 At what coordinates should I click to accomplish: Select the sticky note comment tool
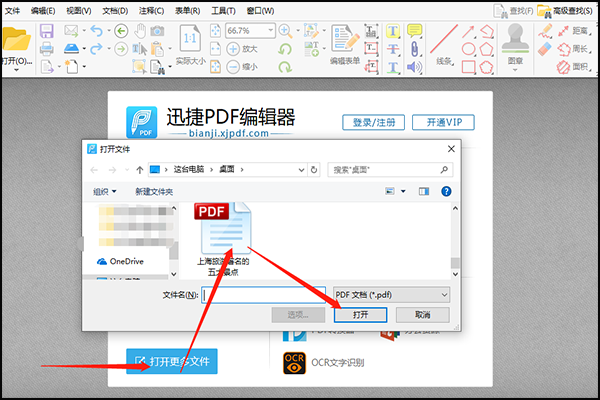coord(414,31)
